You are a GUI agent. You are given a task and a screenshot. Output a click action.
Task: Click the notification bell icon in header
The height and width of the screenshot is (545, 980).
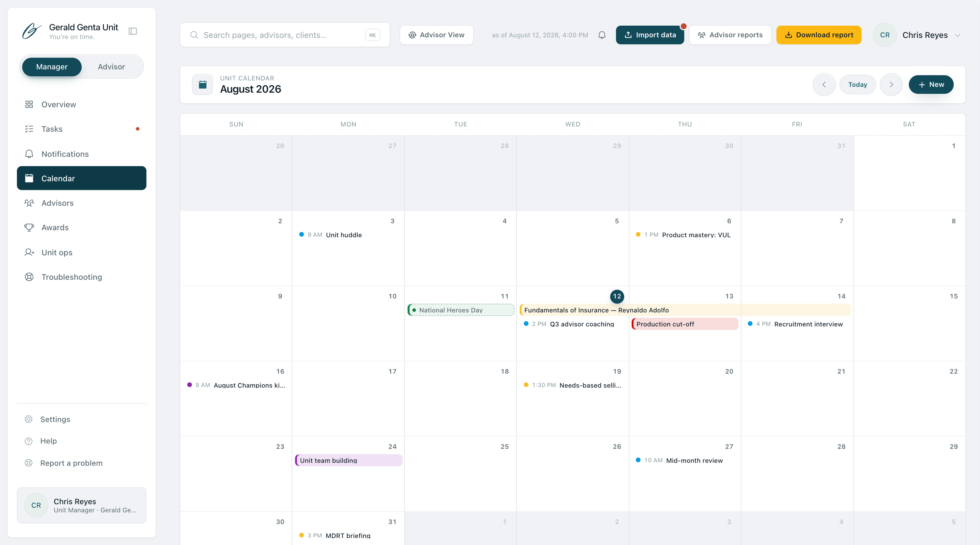point(602,35)
